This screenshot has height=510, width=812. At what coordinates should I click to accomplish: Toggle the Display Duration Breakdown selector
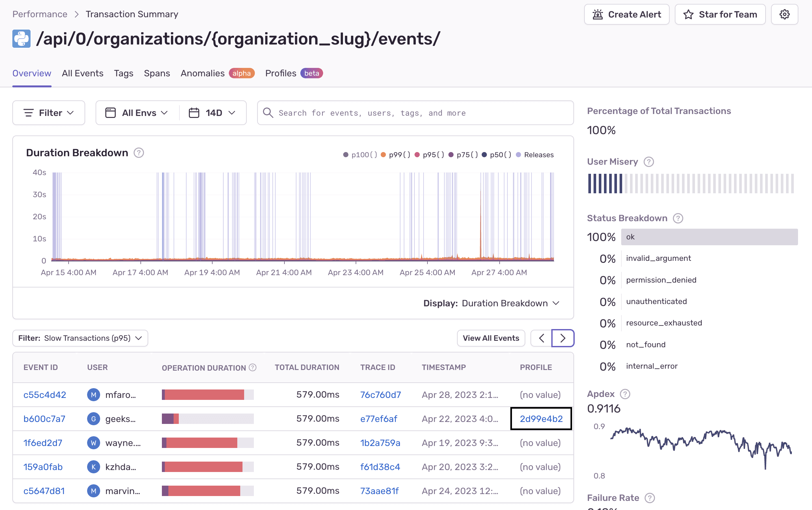click(491, 303)
